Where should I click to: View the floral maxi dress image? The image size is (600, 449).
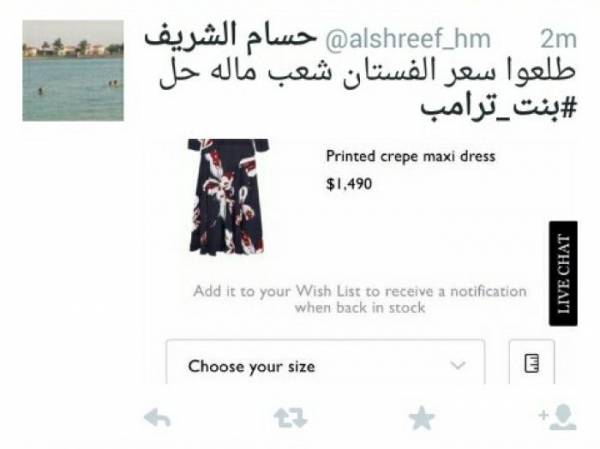pyautogui.click(x=227, y=197)
